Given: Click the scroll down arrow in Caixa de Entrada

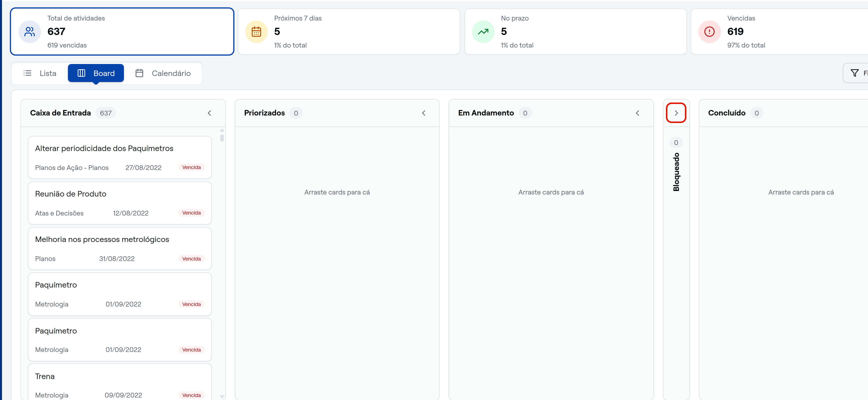Looking at the screenshot, I should (x=222, y=397).
